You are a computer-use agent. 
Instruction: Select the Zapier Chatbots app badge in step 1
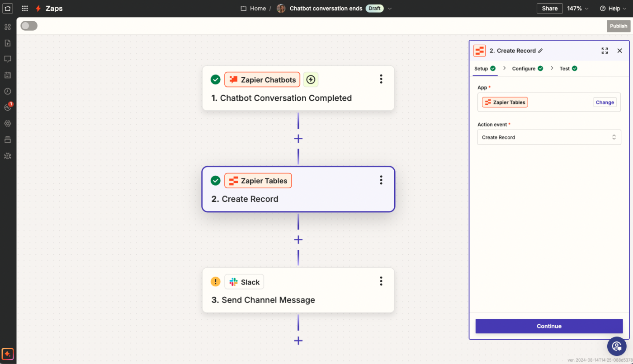(x=262, y=80)
